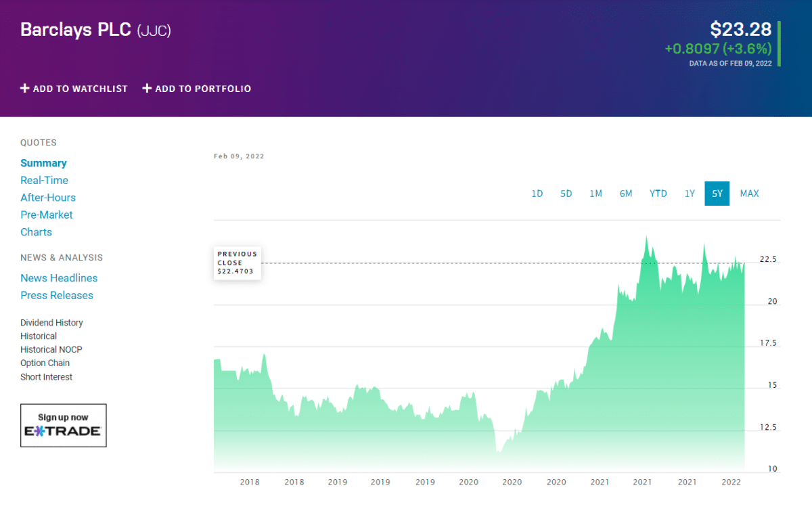Switch chart to 1M range
Screen dimensions: 812x513
click(595, 194)
